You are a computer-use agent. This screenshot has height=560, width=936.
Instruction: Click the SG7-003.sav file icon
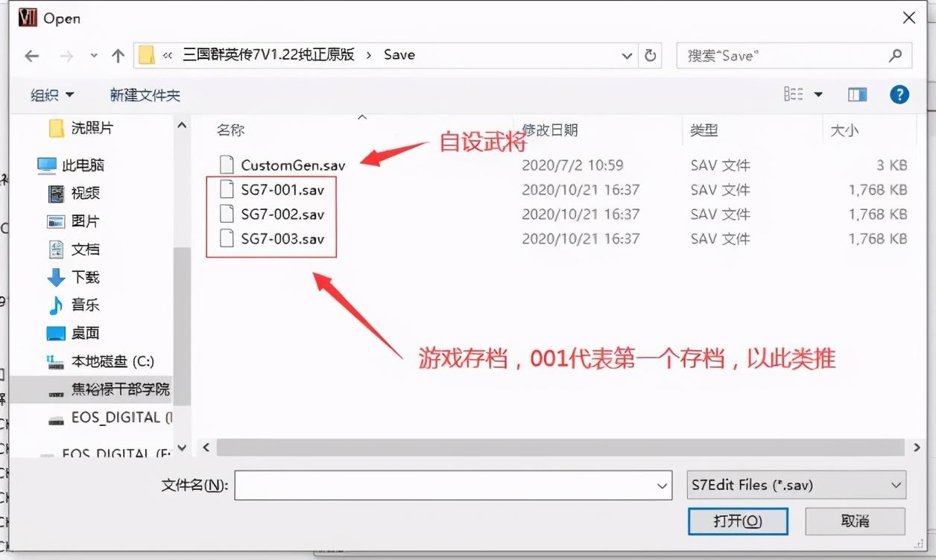point(227,239)
